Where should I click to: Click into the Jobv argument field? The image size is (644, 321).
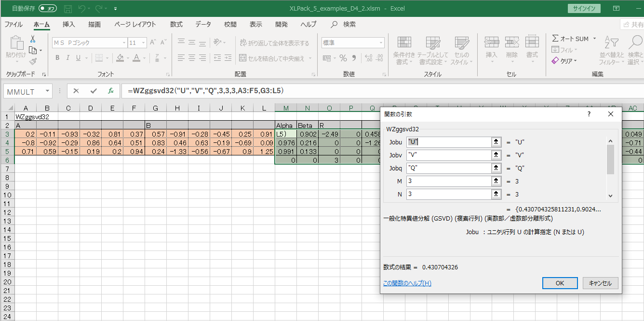pos(448,155)
